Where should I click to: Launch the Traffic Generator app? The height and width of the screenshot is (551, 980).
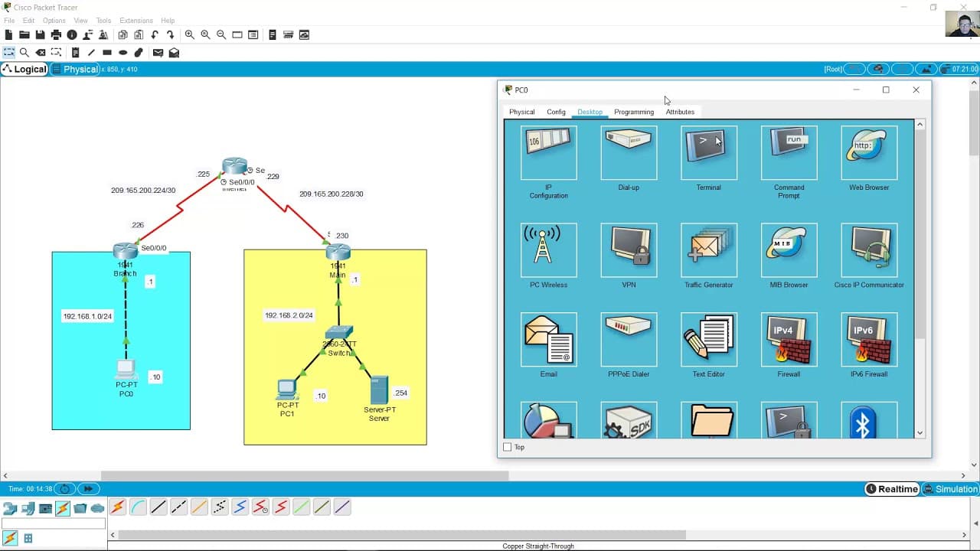pos(709,250)
